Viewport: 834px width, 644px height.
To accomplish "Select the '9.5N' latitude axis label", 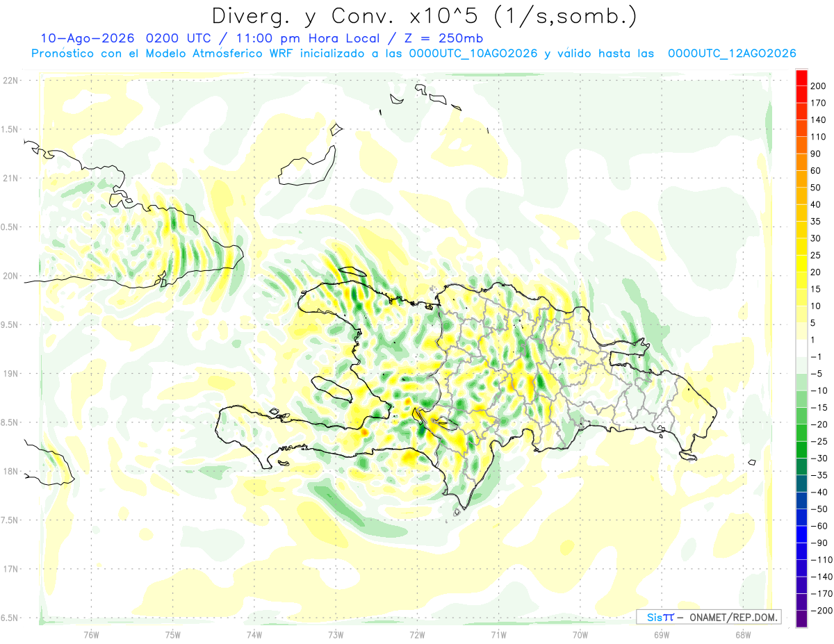I will point(10,325).
